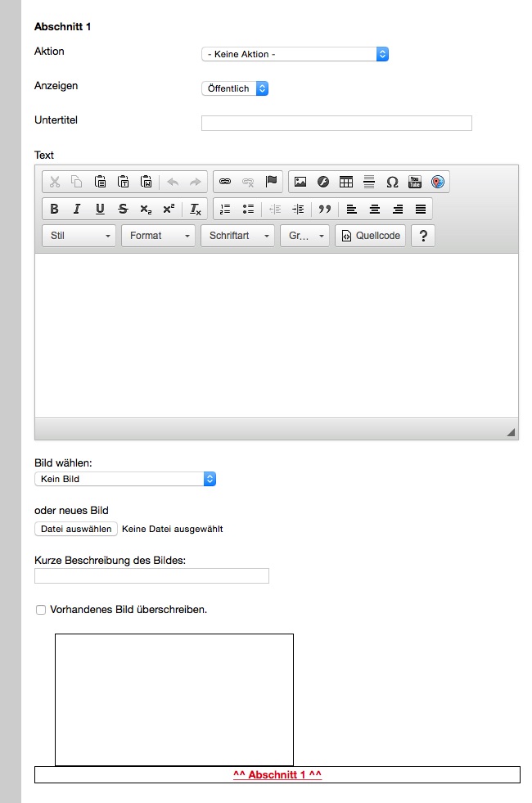Screen dimensions: 532x803
Task: Open the Anzeigen dropdown set to Öffentlich
Action: click(235, 88)
